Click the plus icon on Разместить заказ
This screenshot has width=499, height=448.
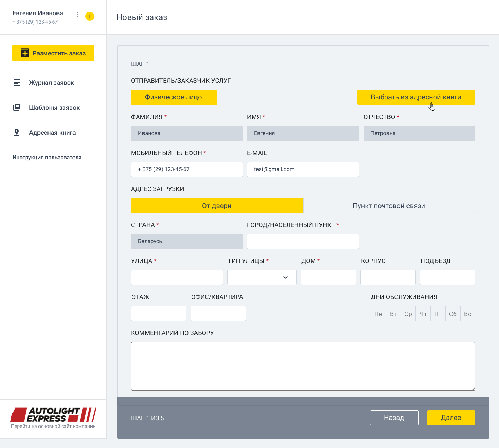25,53
